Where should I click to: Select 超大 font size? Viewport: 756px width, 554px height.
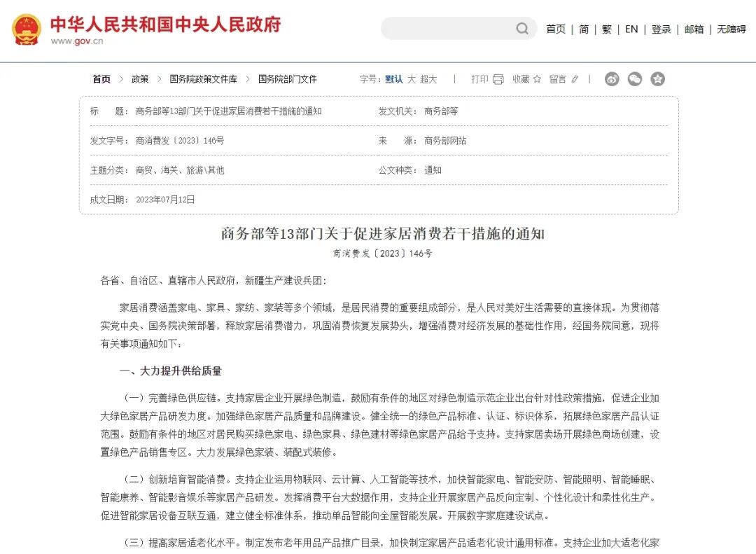428,79
